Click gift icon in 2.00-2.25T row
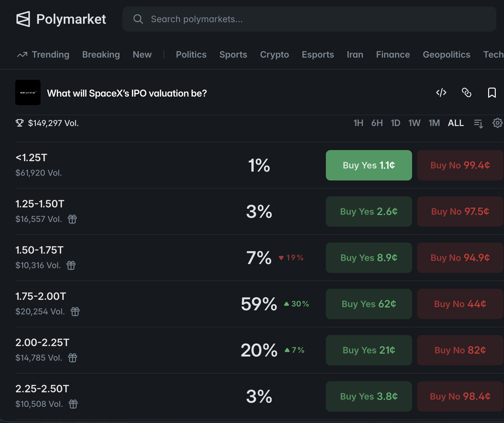Screen dimensions: 504x423 click(x=73, y=357)
